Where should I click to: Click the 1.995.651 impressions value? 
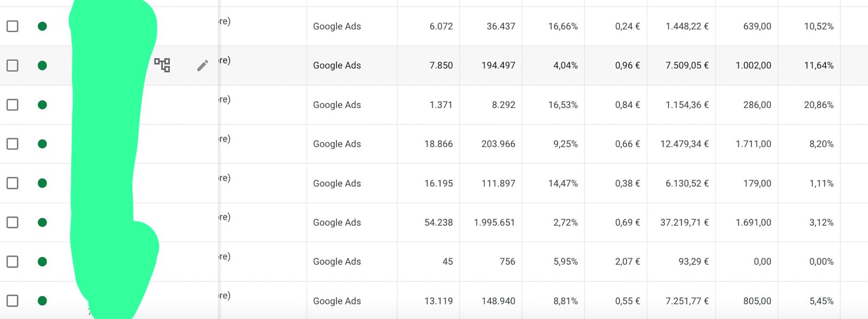(494, 222)
